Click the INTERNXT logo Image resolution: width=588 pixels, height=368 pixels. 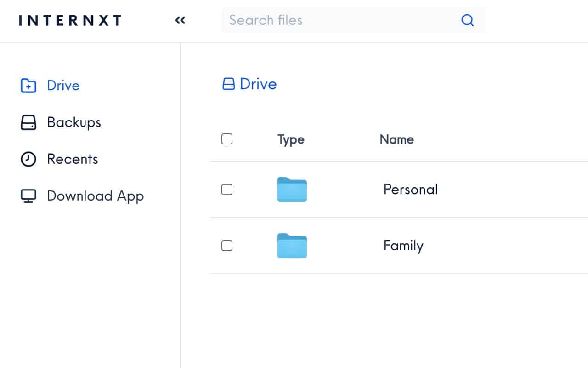[x=70, y=20]
